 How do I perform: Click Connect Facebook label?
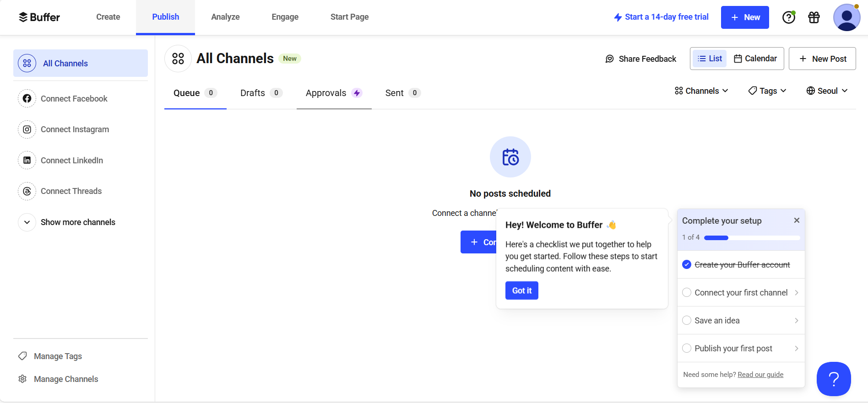coord(74,99)
